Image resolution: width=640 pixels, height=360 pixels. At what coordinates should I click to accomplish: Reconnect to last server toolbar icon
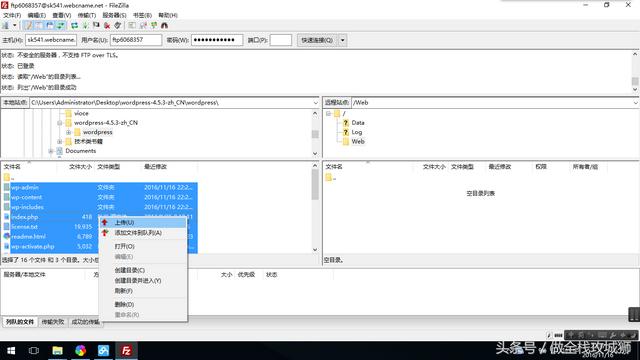point(118,25)
